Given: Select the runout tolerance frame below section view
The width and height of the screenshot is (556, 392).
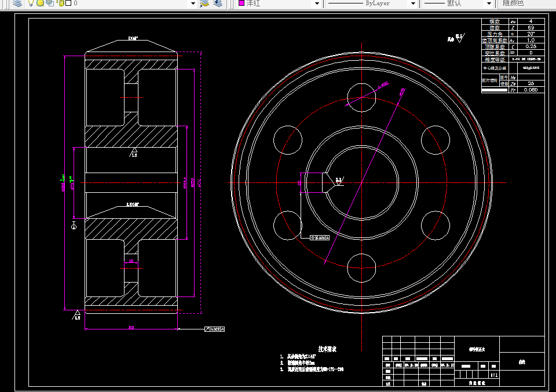Looking at the screenshot, I should point(214,329).
